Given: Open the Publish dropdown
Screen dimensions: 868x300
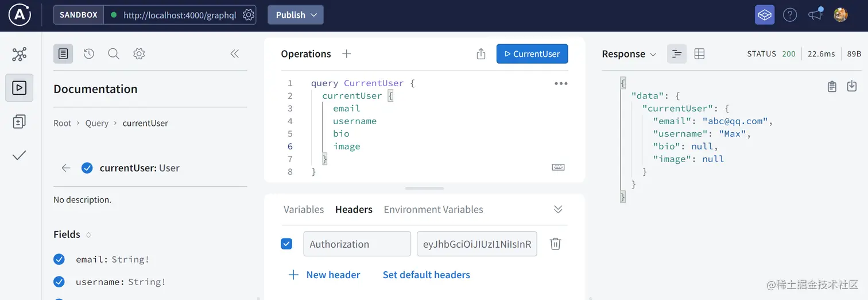Looking at the screenshot, I should 296,15.
